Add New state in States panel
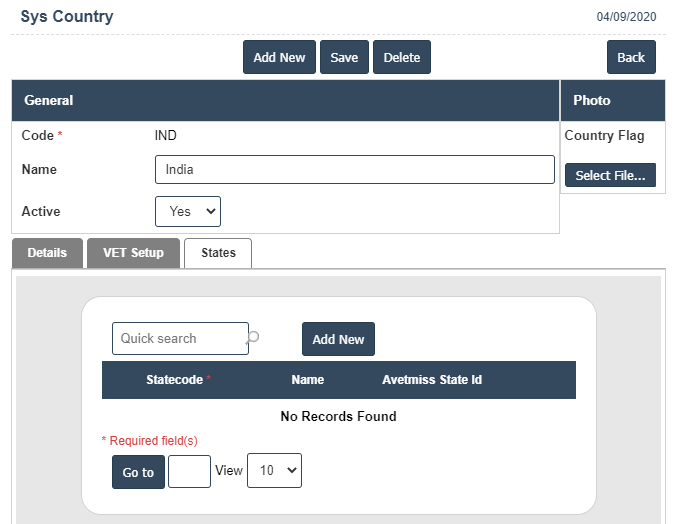 338,339
